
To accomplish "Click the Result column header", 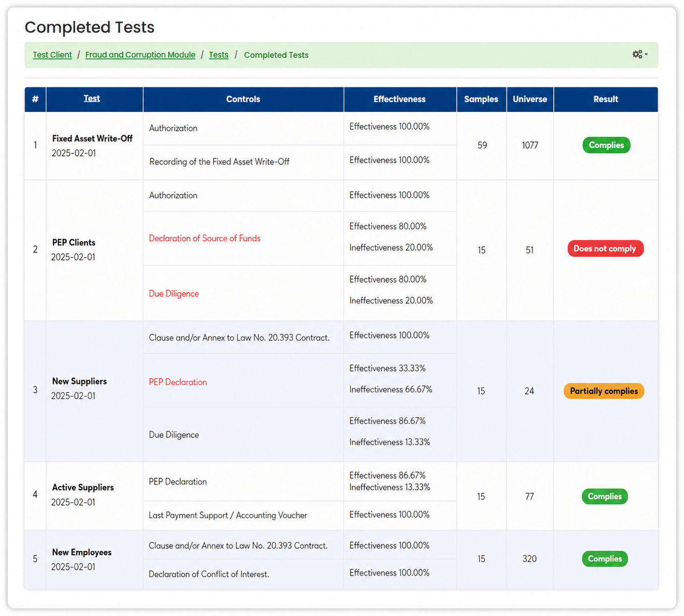I will 606,99.
